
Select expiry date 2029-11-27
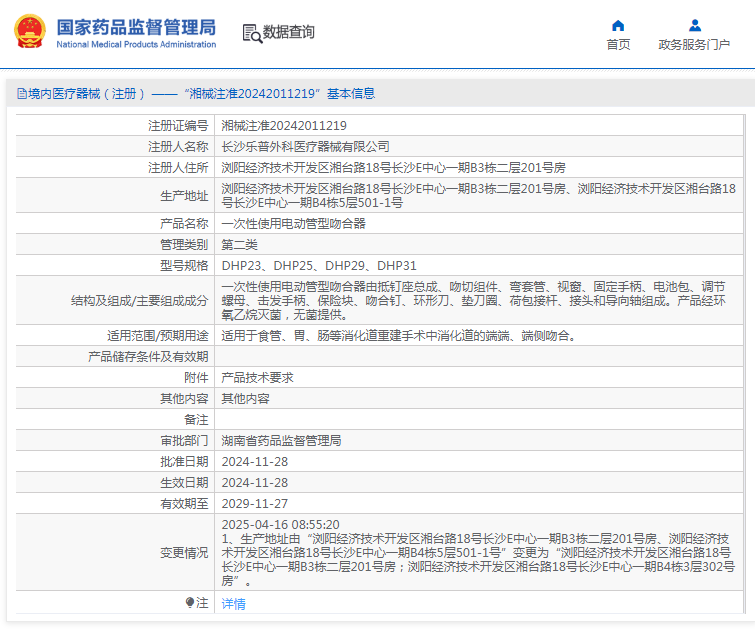(x=255, y=503)
